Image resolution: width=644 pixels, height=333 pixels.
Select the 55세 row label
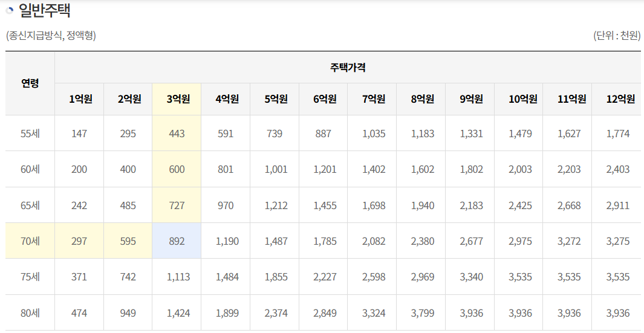point(30,134)
